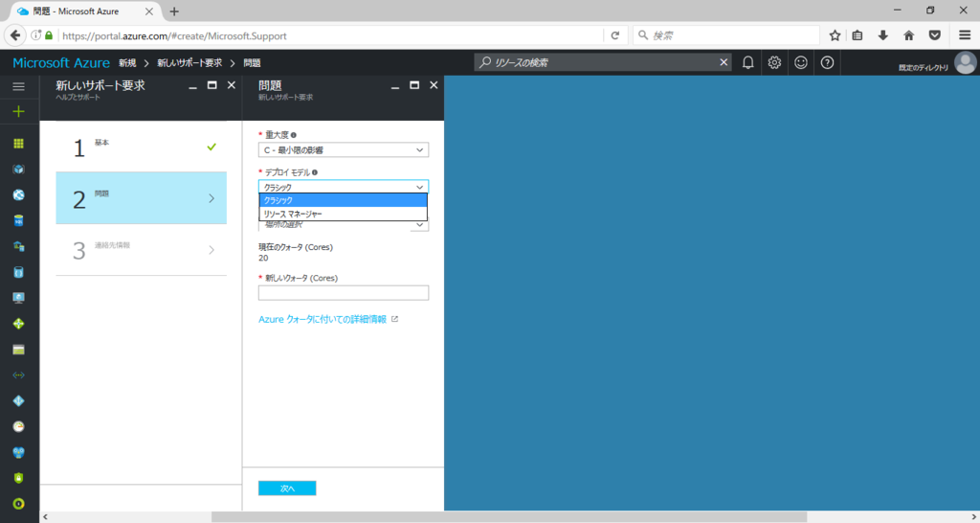Click the user account avatar
The height and width of the screenshot is (523, 980).
point(965,62)
